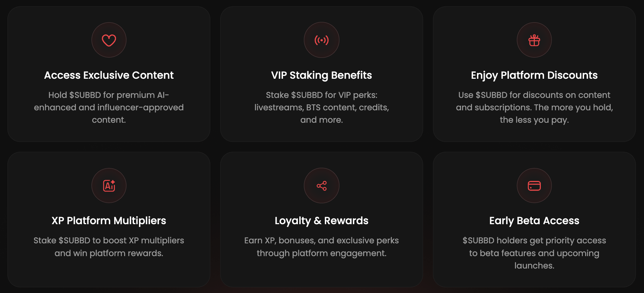Select the share icon above Loyalty & Rewards
This screenshot has height=293, width=644.
[x=322, y=186]
